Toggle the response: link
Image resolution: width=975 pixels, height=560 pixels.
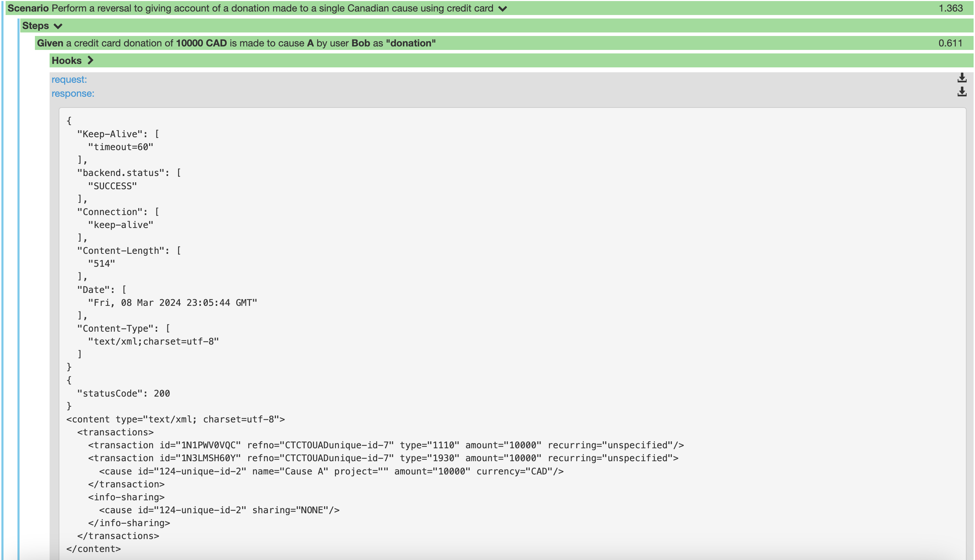click(x=73, y=94)
